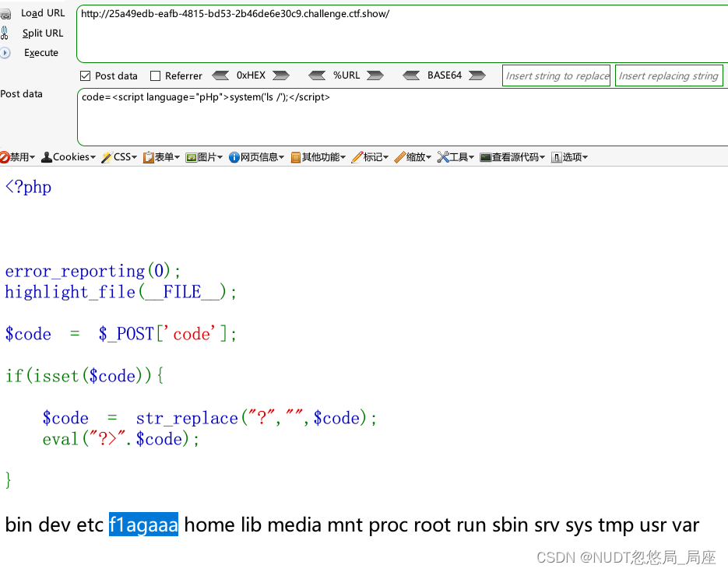728x572 pixels.
Task: Open the CSS toolbar menu
Action: [x=119, y=157]
